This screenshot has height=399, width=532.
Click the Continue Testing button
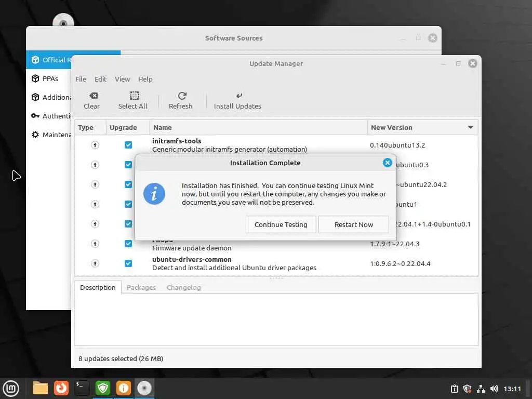[281, 224]
